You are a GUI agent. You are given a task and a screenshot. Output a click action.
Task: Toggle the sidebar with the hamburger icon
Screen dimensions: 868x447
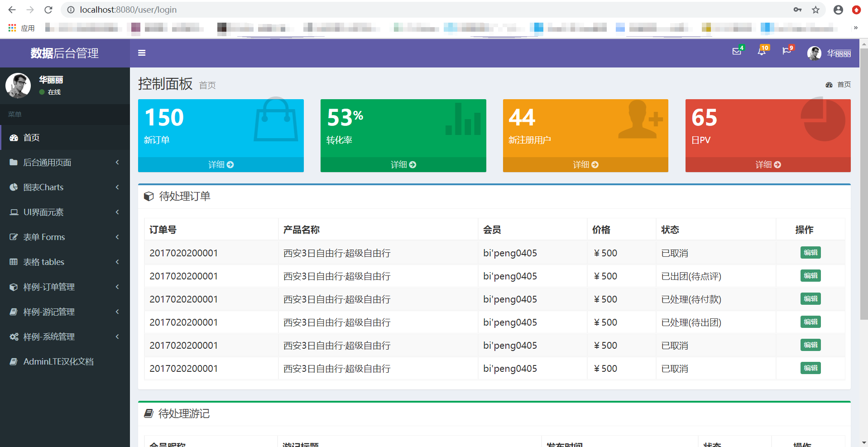click(x=142, y=53)
